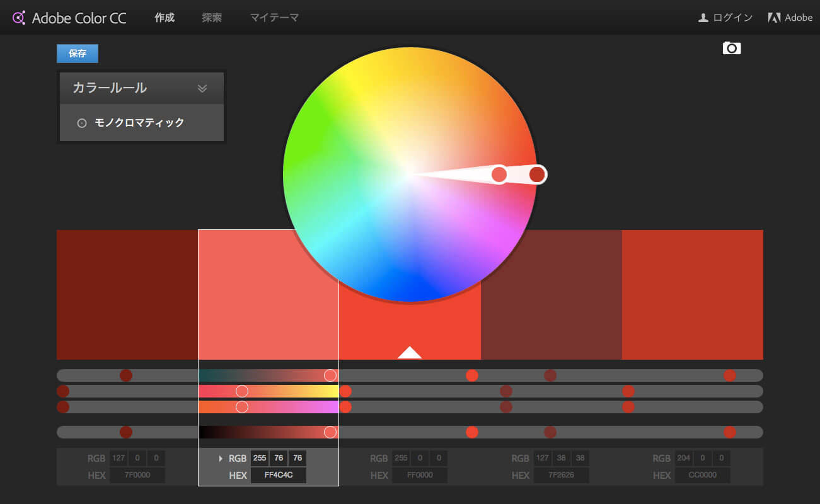Click the Adobe Color CC logo icon

(x=19, y=18)
